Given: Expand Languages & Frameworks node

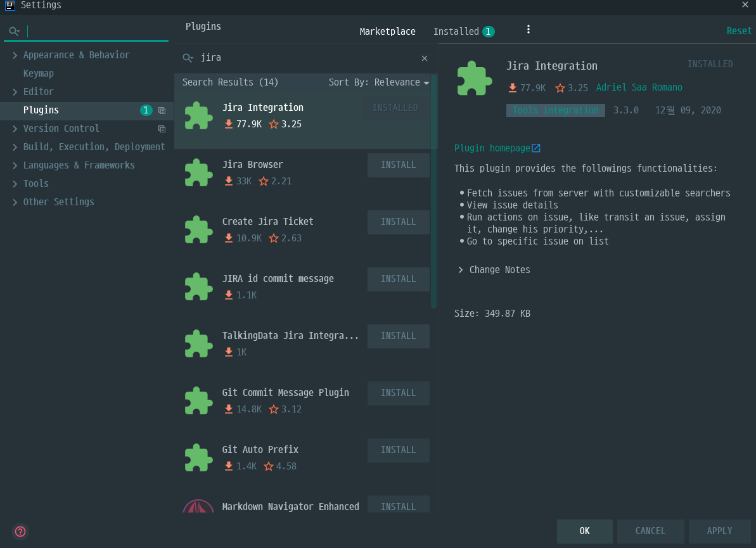Looking at the screenshot, I should 15,165.
